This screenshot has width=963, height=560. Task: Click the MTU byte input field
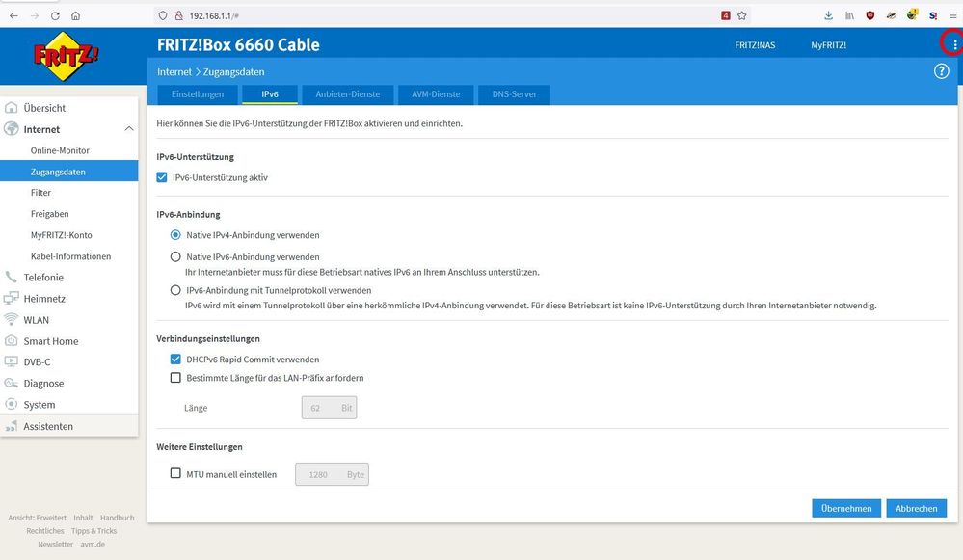(333, 474)
